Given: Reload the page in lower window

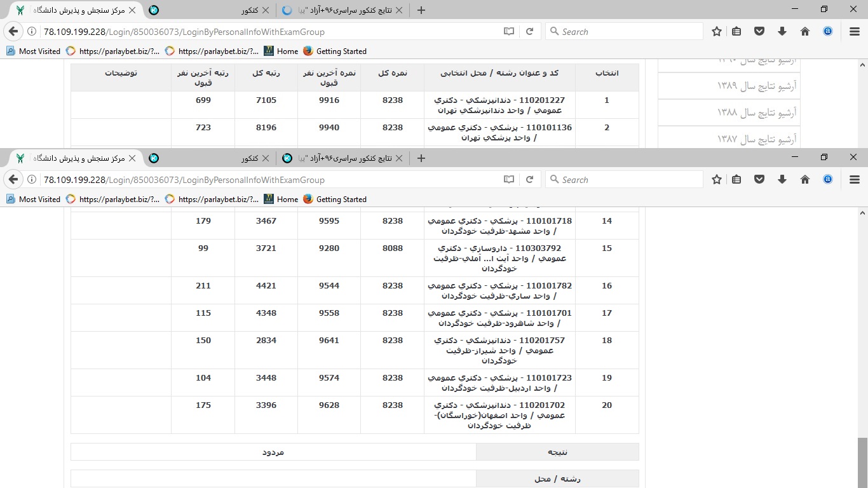Looking at the screenshot, I should point(529,180).
